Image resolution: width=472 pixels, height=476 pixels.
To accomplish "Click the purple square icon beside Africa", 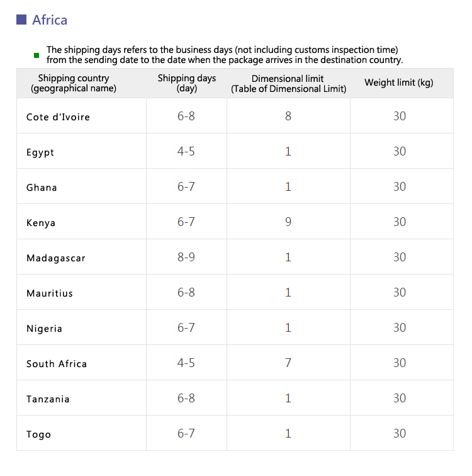I will coord(21,20).
